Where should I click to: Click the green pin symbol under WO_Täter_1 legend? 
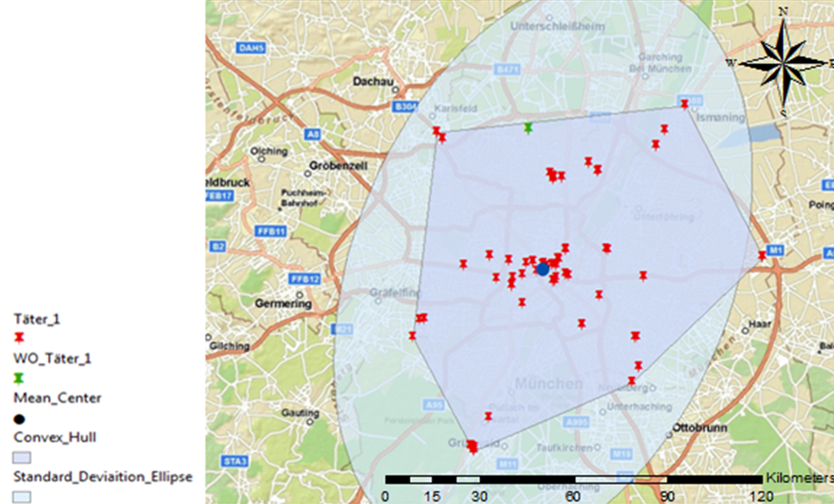(x=20, y=379)
